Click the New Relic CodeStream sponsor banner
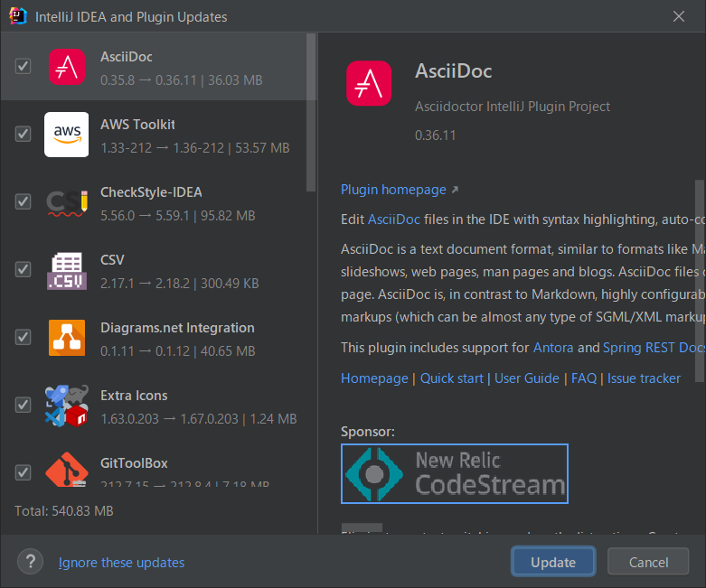The image size is (706, 588). point(455,473)
